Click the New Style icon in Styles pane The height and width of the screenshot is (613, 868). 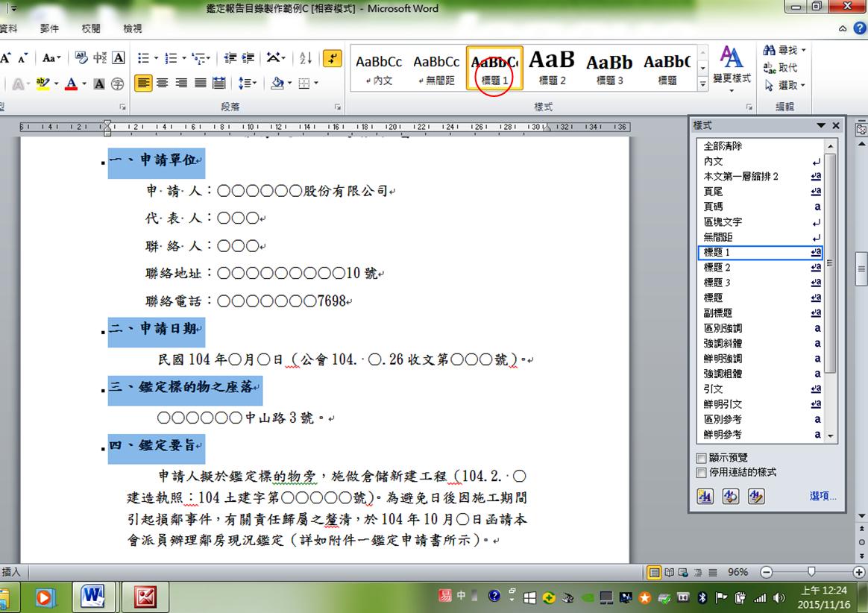coord(705,497)
